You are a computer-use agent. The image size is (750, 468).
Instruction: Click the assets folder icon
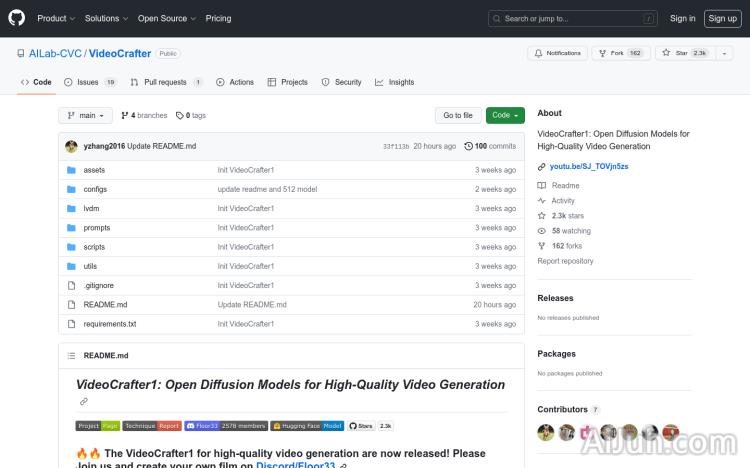[71, 170]
